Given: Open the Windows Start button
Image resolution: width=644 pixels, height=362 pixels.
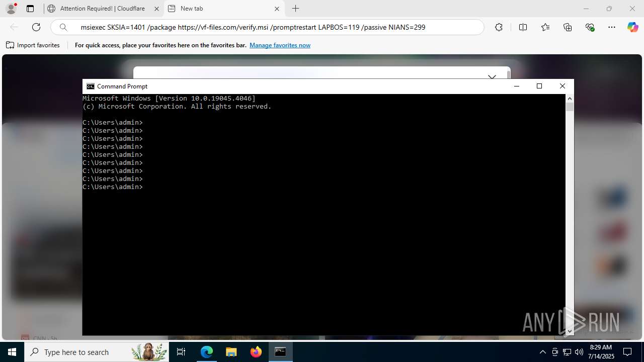Looking at the screenshot, I should pyautogui.click(x=12, y=352).
